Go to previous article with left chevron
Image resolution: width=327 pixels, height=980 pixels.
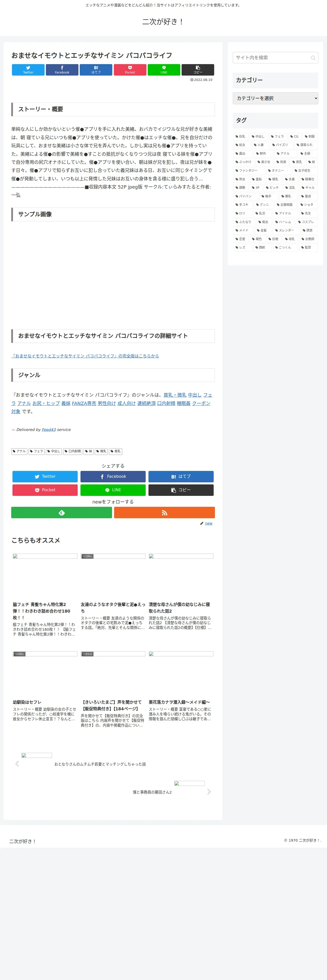pos(17,763)
